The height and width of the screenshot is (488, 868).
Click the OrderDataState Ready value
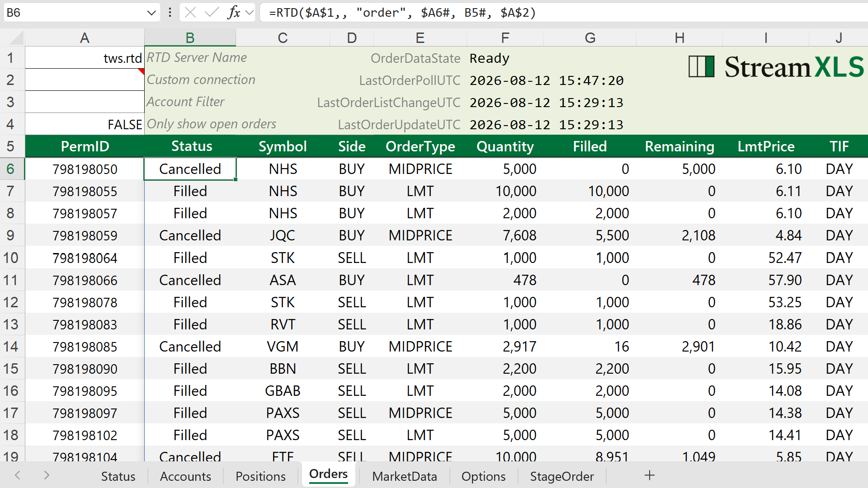(x=489, y=58)
